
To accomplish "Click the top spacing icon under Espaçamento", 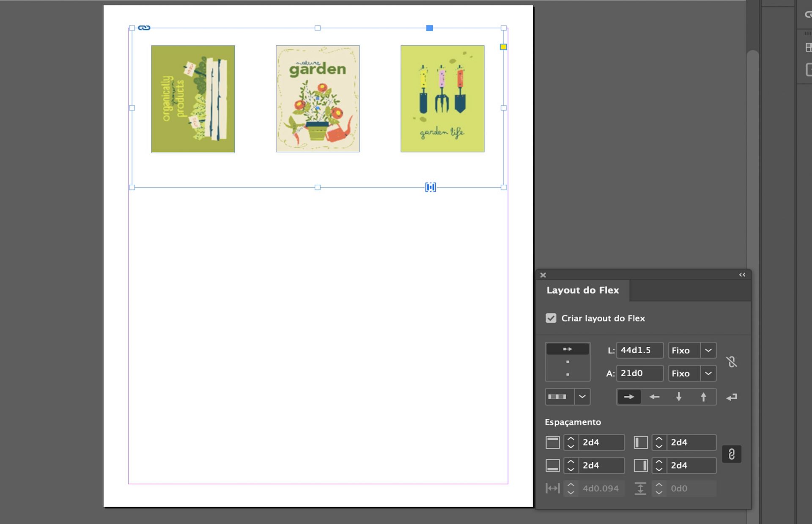I will coord(552,442).
